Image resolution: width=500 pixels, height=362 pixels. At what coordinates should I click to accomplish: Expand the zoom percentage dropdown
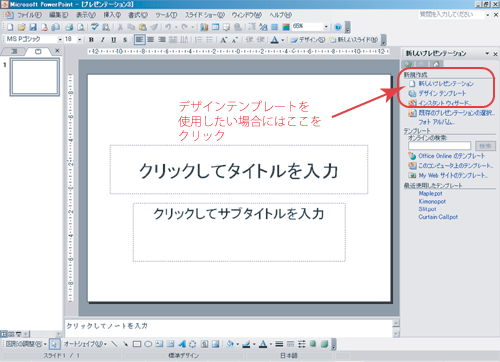326,27
